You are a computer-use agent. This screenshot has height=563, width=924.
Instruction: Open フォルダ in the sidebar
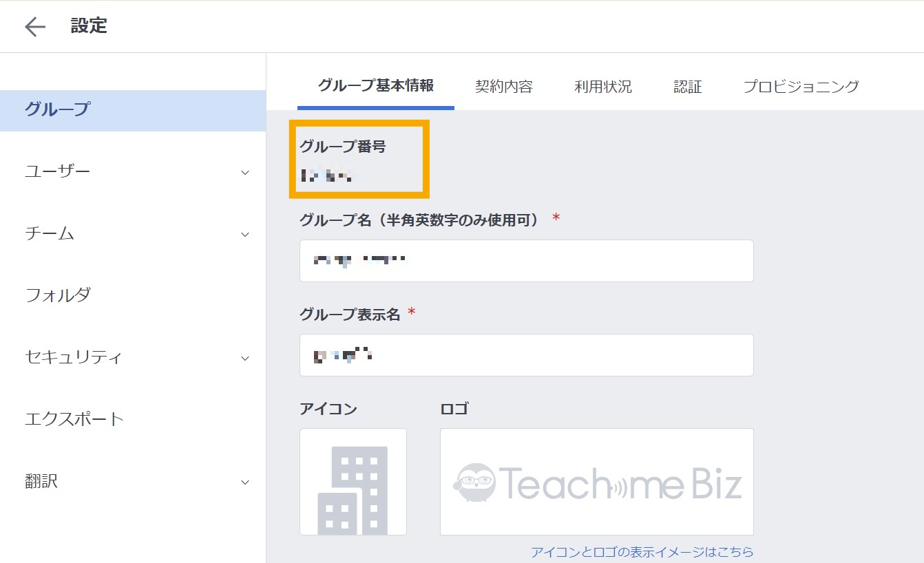pyautogui.click(x=58, y=295)
